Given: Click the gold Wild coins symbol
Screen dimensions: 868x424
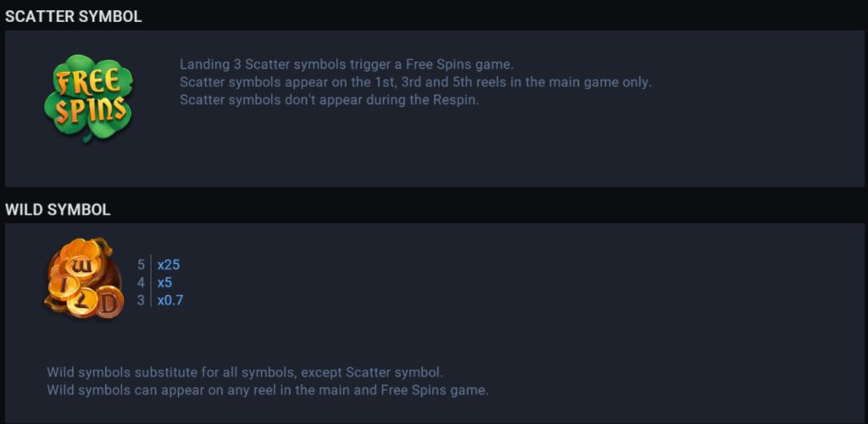Looking at the screenshot, I should click(84, 278).
